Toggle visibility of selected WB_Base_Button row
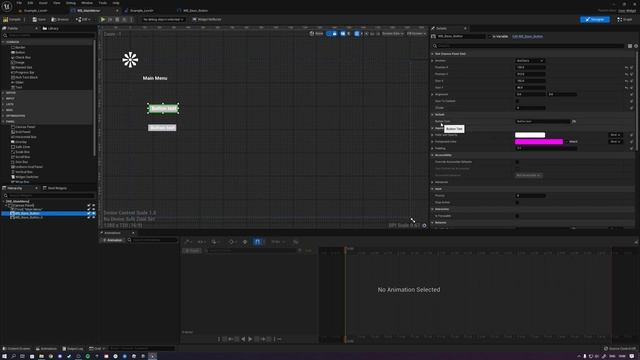Image resolution: width=640 pixels, height=360 pixels. (93, 213)
